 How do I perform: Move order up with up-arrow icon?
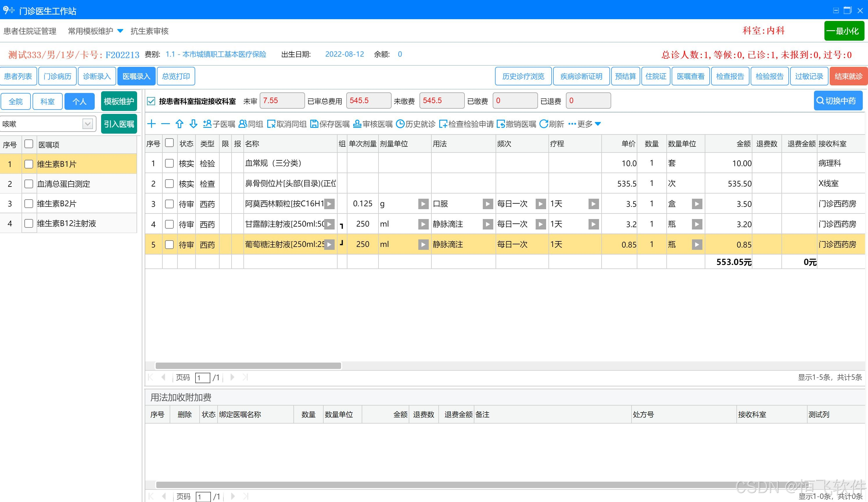point(180,124)
